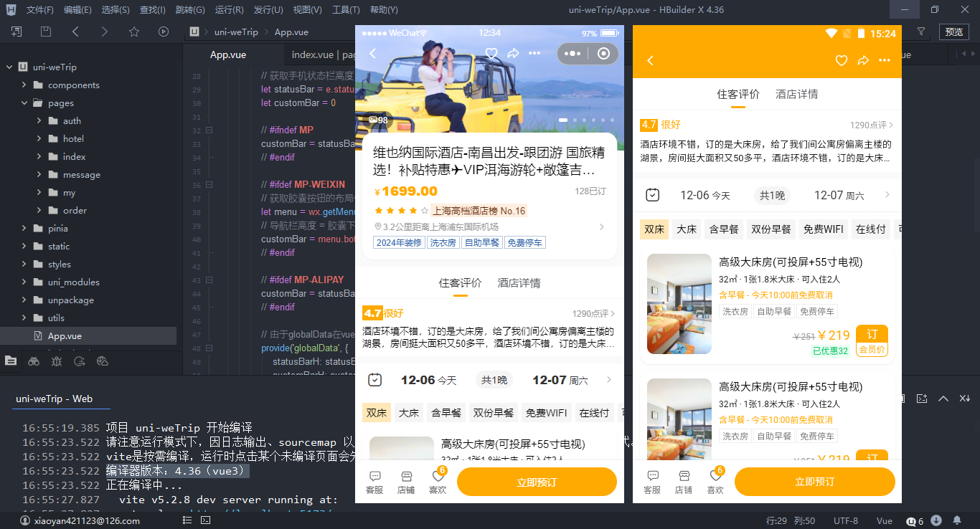Open the terminal icon in status bar
This screenshot has height=529, width=980.
click(x=205, y=520)
